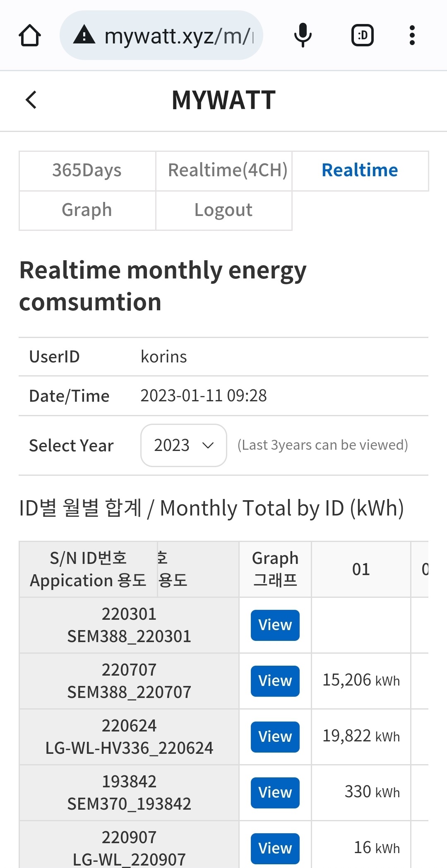
Task: View graph for SEM388_220301
Action: [275, 625]
